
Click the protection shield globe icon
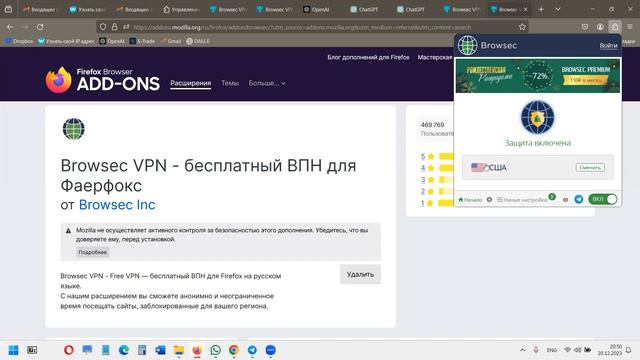click(x=538, y=118)
